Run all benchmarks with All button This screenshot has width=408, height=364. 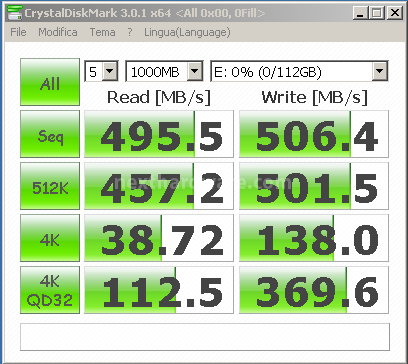[50, 82]
